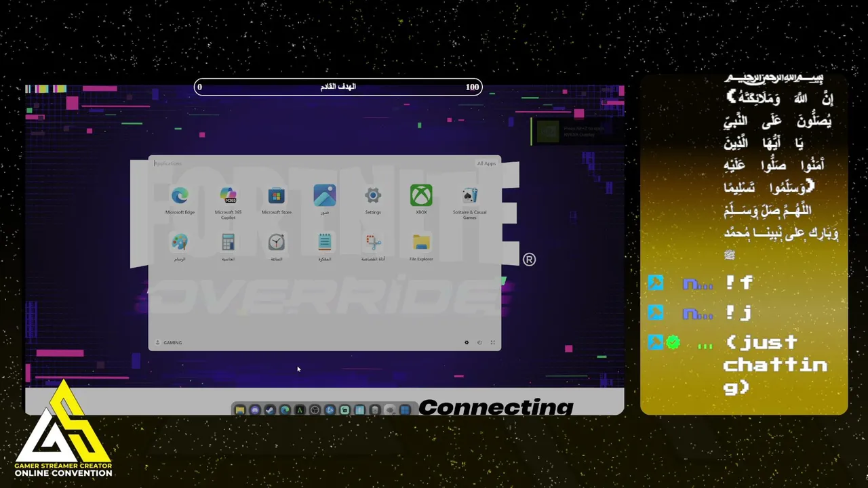This screenshot has width=868, height=488.
Task: Click the green verified badge in chat
Action: [673, 342]
